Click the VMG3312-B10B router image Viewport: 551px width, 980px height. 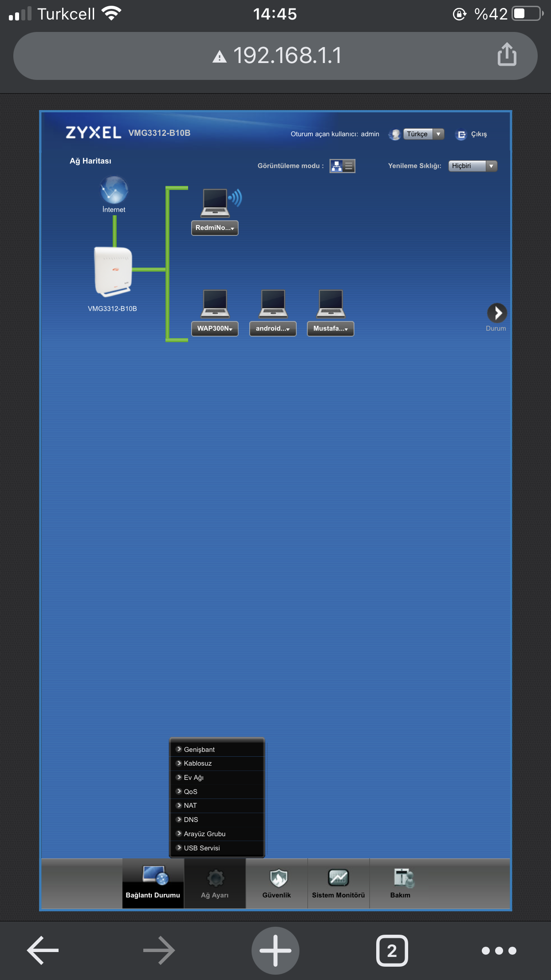point(114,272)
